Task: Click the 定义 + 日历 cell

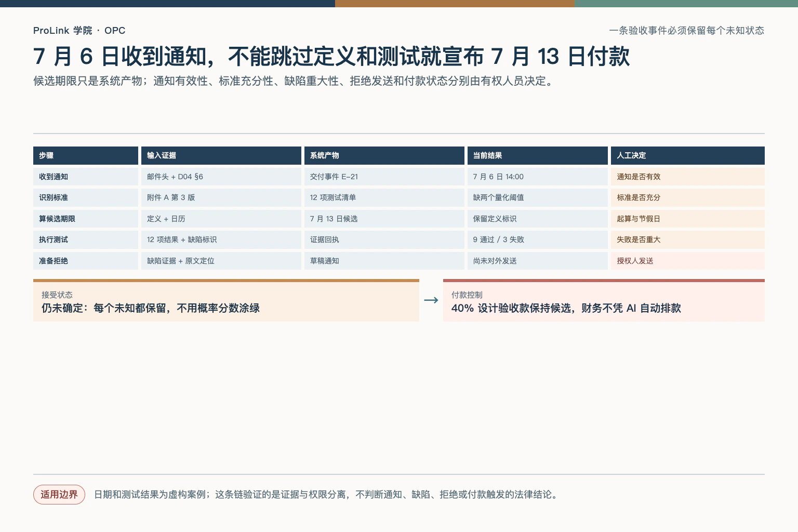Action: (221, 219)
